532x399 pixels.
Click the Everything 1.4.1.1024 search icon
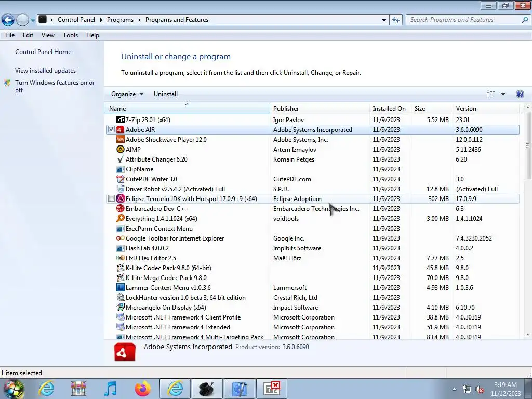(120, 218)
